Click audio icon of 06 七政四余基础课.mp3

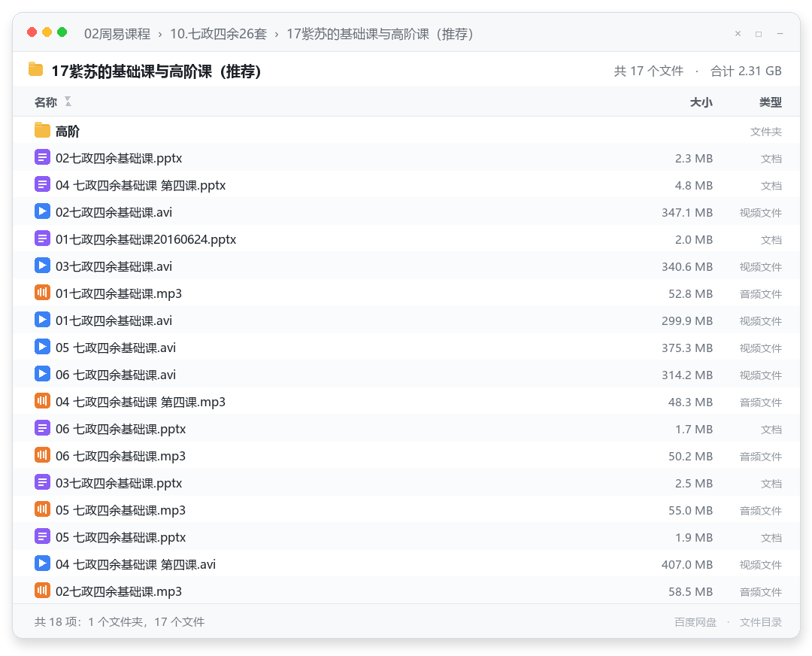(x=42, y=455)
